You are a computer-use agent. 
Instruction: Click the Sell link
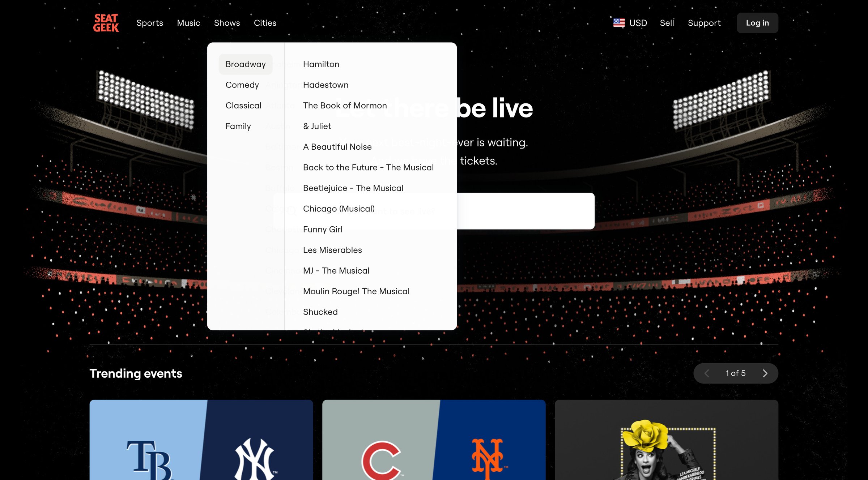point(667,23)
